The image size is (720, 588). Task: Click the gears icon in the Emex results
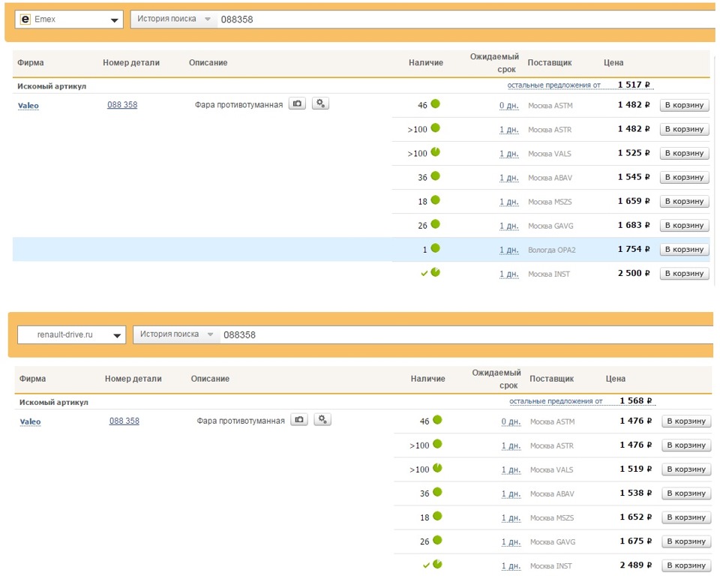click(x=320, y=104)
